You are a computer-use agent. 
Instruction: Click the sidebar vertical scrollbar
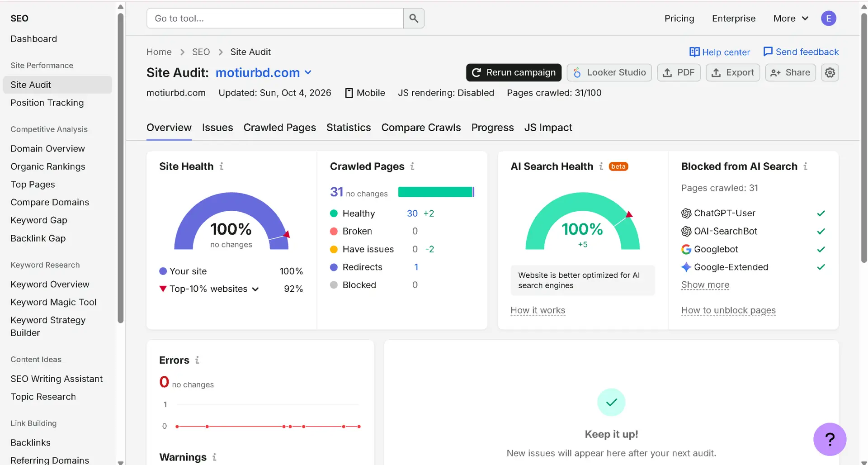pyautogui.click(x=120, y=167)
